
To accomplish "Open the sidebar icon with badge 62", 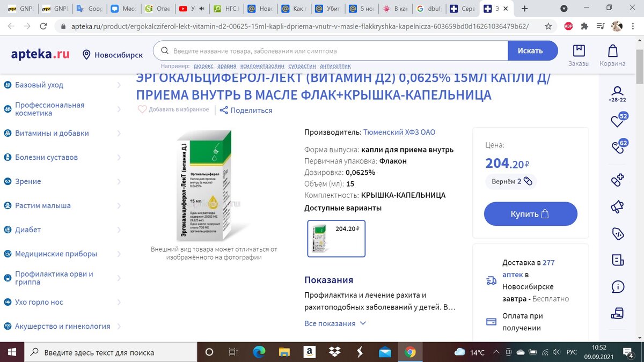I will pyautogui.click(x=618, y=147).
